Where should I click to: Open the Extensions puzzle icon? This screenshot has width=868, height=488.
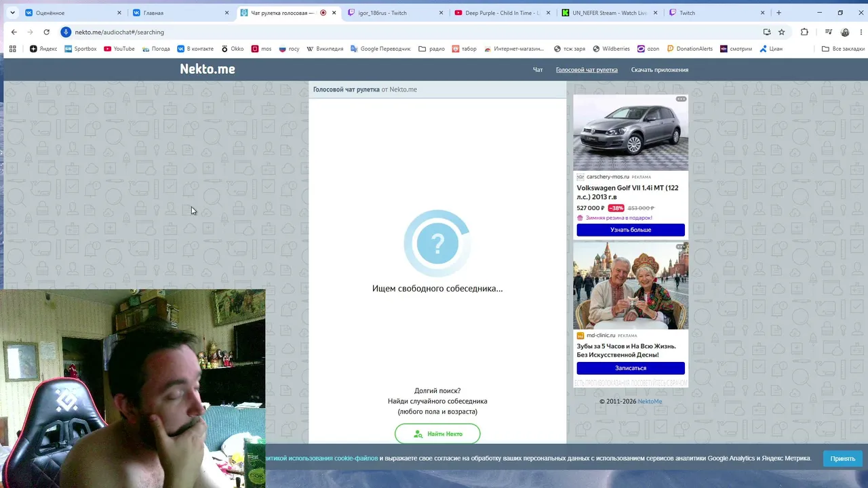pyautogui.click(x=805, y=32)
